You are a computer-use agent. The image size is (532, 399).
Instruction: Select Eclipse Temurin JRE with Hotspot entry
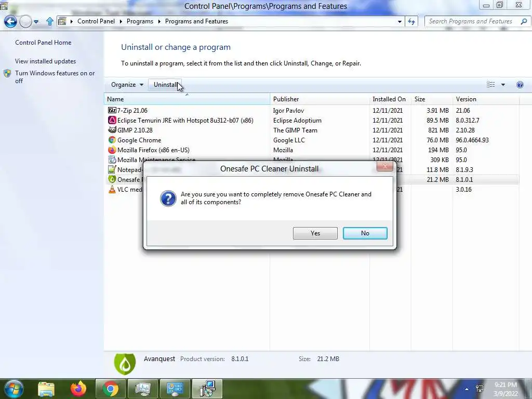[x=185, y=121]
